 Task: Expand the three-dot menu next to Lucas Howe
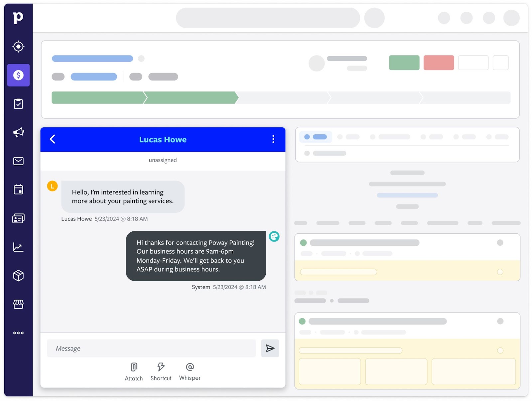click(273, 139)
